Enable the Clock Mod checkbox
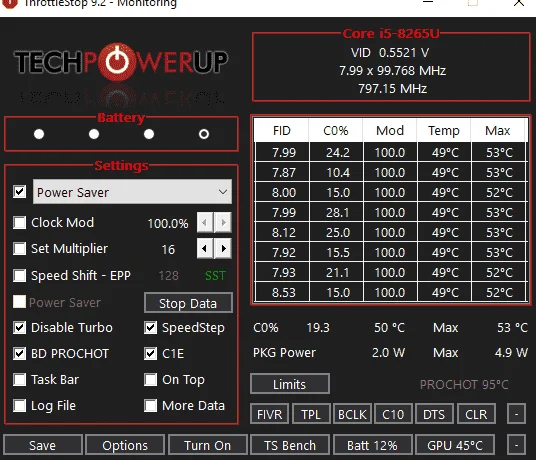Screen dimensions: 536x460 click(x=19, y=222)
